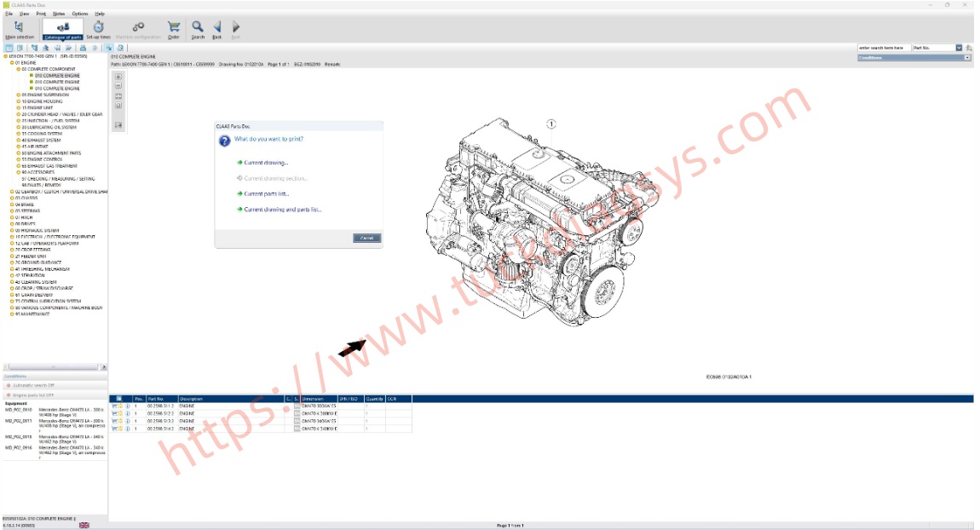Expand the 05 ENGINE SUSPENSION node

(x=18, y=95)
